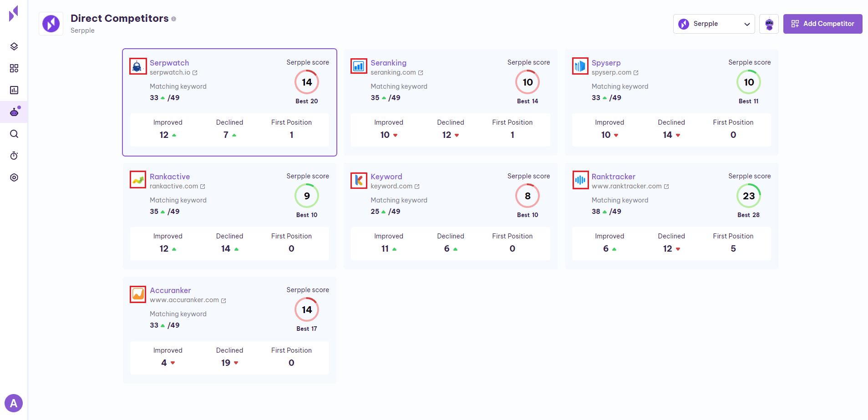Click the Accuranker score circle showing 14
868x420 pixels.
point(307,309)
